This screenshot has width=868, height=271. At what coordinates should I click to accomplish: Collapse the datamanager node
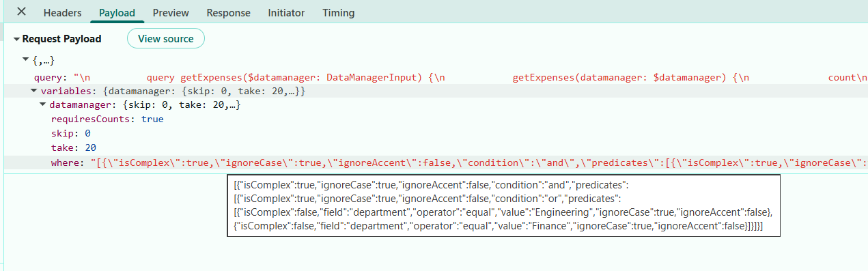point(43,104)
